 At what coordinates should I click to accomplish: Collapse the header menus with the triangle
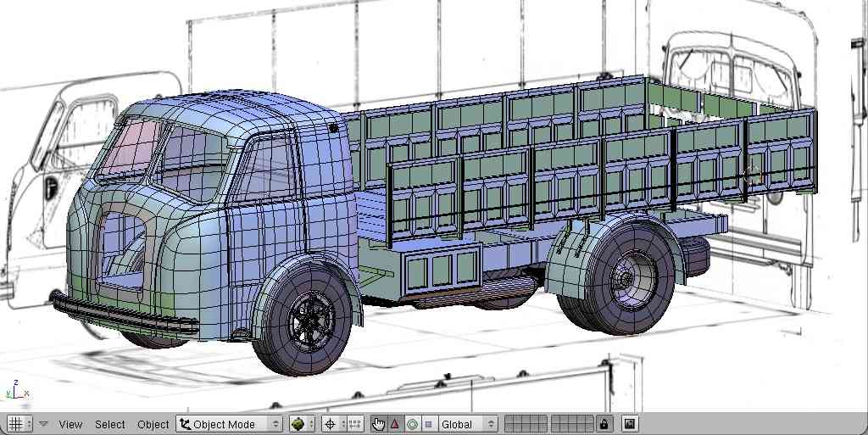[x=43, y=425]
